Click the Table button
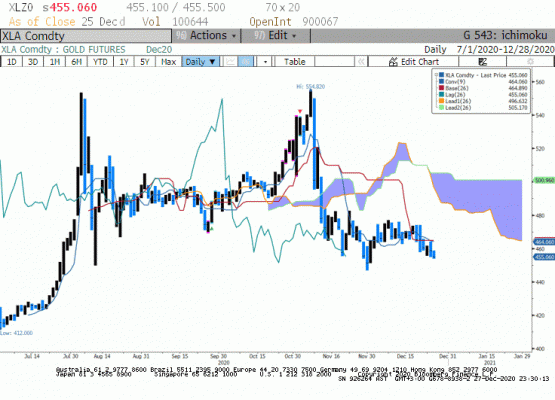The height and width of the screenshot is (400, 555). tap(294, 62)
